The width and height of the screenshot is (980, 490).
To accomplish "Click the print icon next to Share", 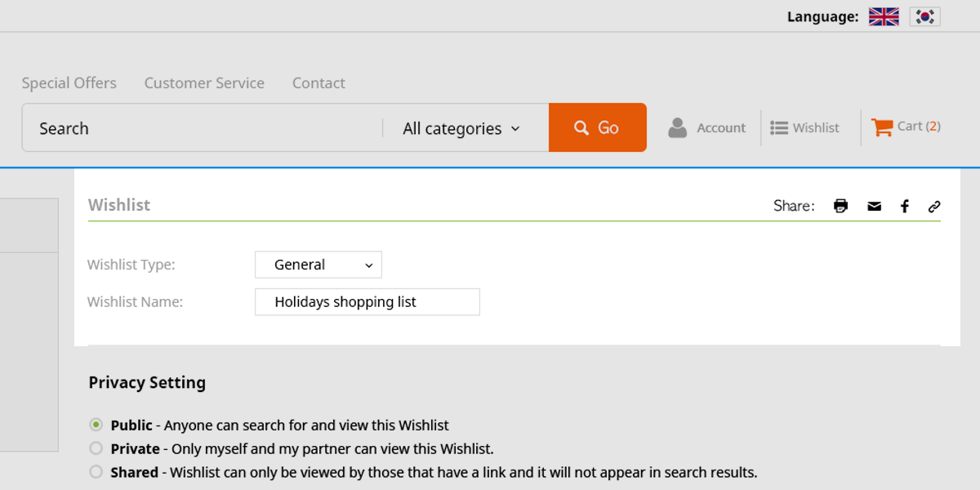I will tap(840, 206).
